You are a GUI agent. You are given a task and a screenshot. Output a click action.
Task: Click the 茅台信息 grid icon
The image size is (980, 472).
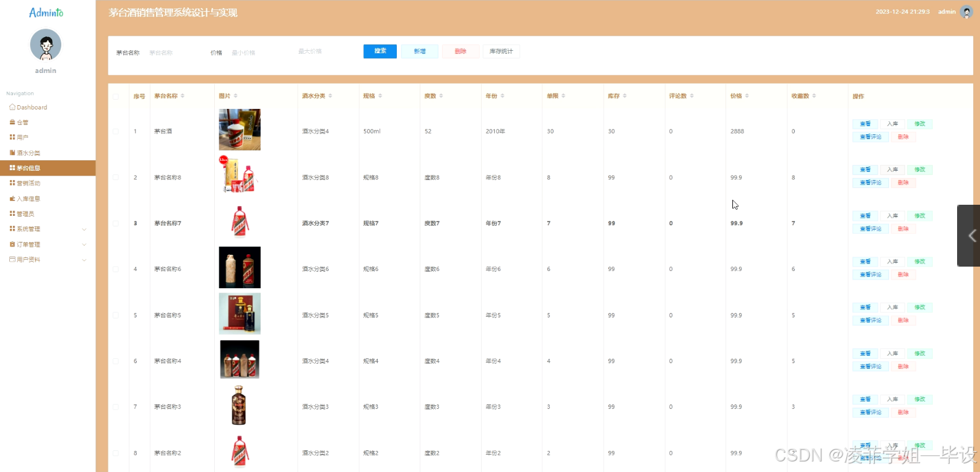12,168
